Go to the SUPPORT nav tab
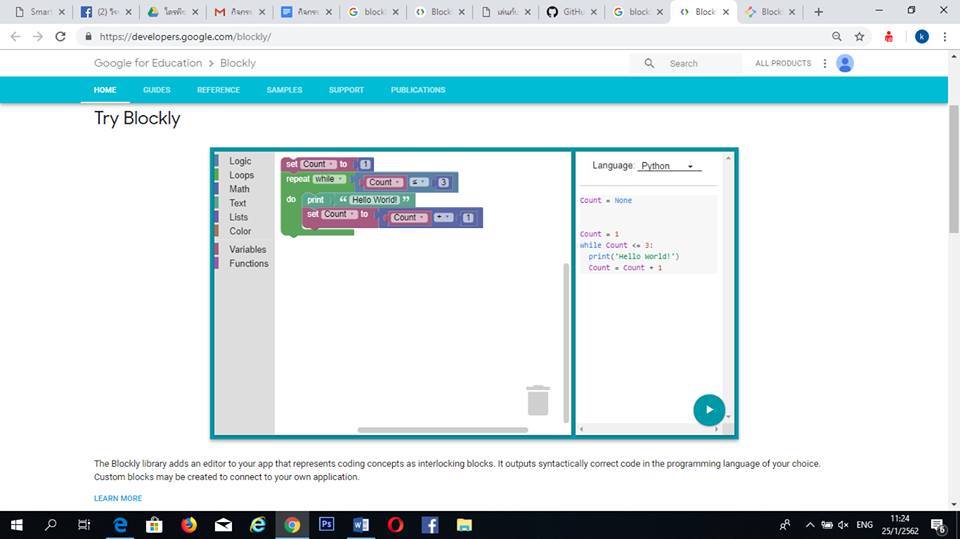This screenshot has width=960, height=539. [347, 90]
